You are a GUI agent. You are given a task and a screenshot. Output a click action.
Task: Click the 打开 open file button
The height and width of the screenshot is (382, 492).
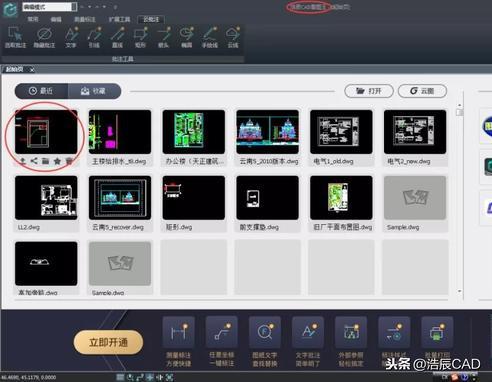369,91
